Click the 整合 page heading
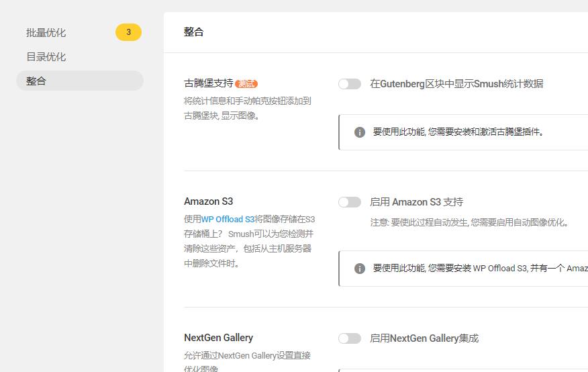The height and width of the screenshot is (372, 588). 193,32
